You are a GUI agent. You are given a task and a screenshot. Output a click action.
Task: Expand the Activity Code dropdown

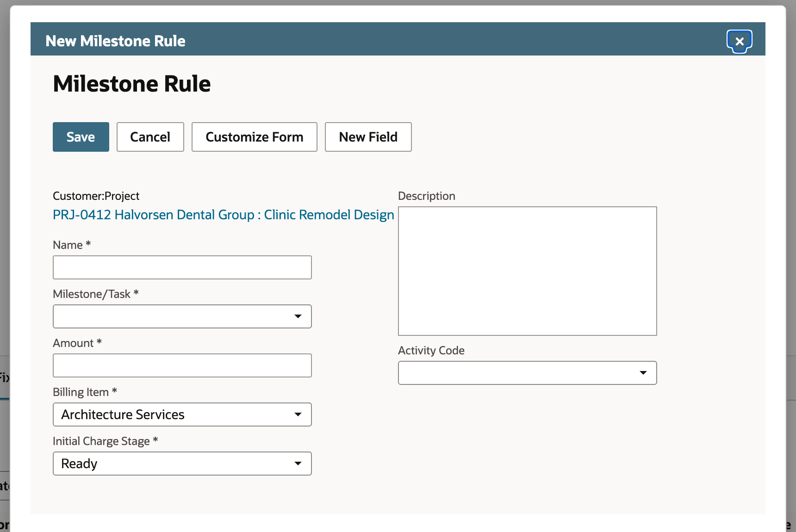[x=528, y=373]
